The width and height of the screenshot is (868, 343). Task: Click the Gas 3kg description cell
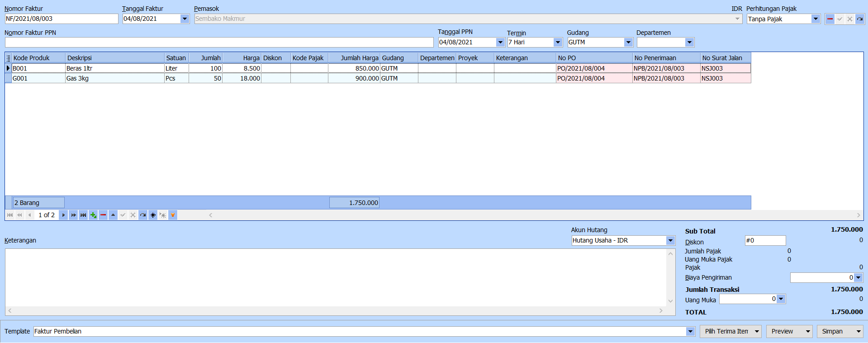pyautogui.click(x=115, y=78)
